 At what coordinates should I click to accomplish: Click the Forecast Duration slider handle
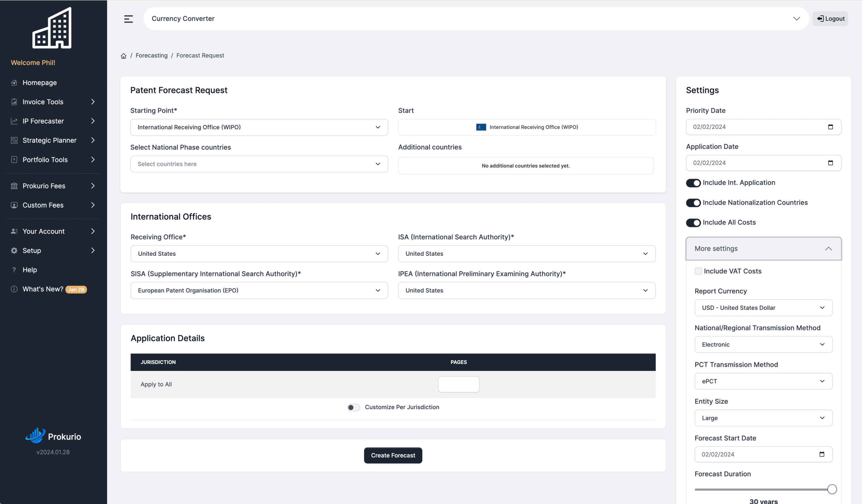click(x=832, y=489)
